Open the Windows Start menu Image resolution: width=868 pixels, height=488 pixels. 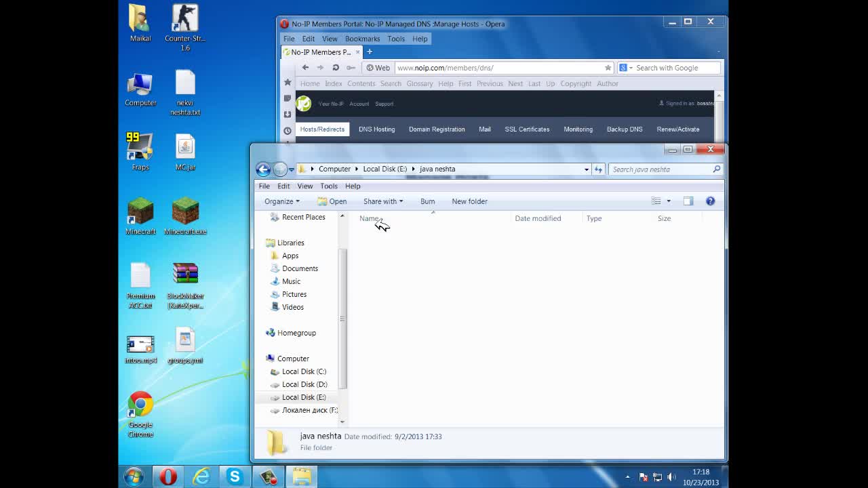134,476
